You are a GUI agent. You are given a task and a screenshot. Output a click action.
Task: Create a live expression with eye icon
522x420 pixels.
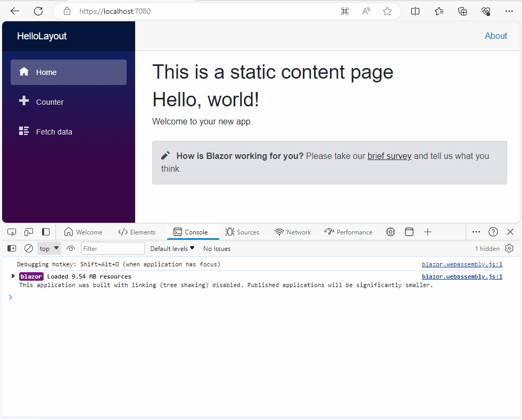click(x=71, y=248)
